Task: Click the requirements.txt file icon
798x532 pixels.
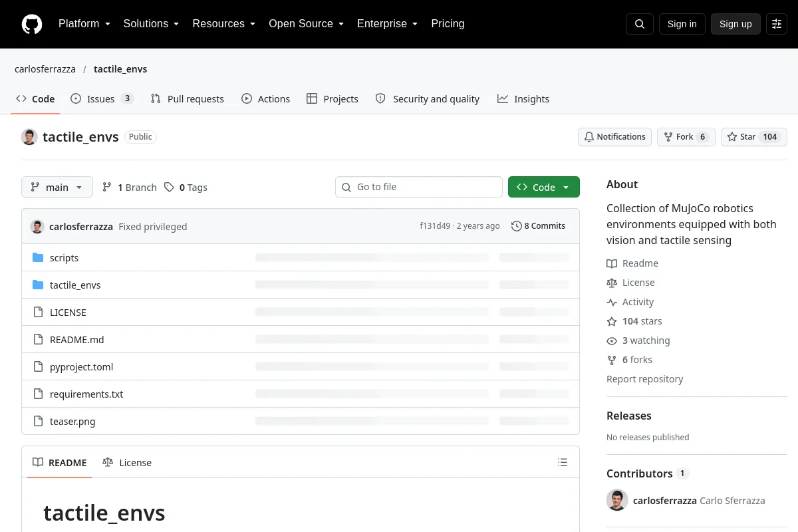Action: pos(38,394)
